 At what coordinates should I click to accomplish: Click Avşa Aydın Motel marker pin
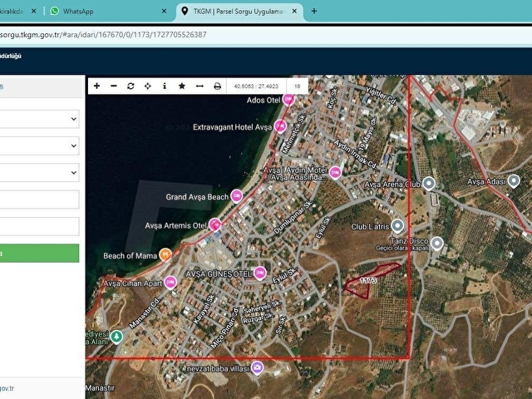[335, 173]
